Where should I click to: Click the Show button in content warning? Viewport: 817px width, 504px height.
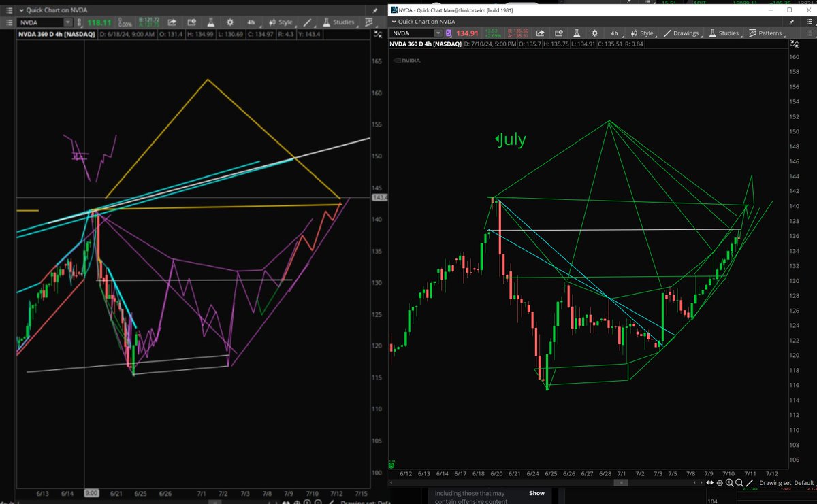536,493
